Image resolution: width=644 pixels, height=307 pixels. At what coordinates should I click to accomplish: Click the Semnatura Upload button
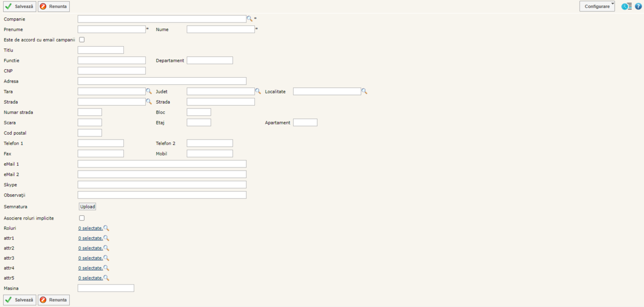pos(87,207)
